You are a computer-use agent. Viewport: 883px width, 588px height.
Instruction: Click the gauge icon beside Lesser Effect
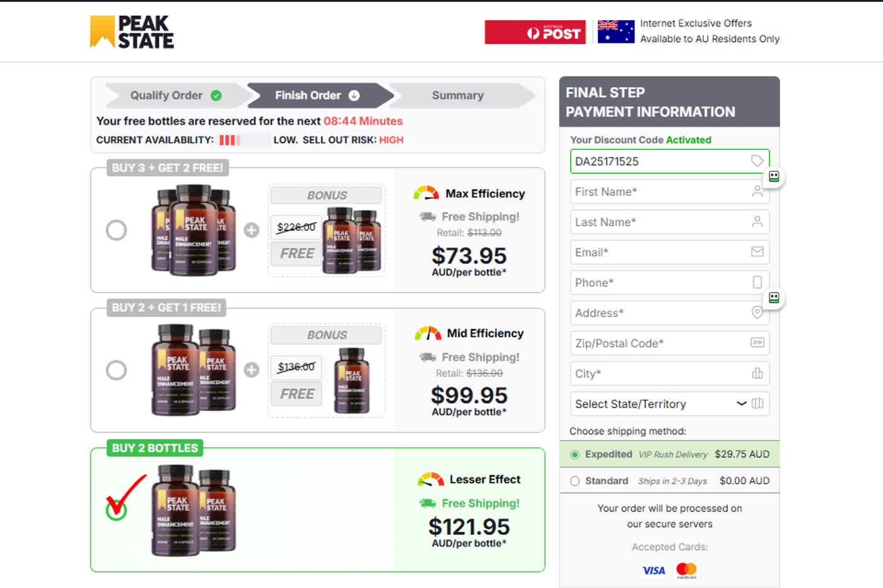(431, 480)
